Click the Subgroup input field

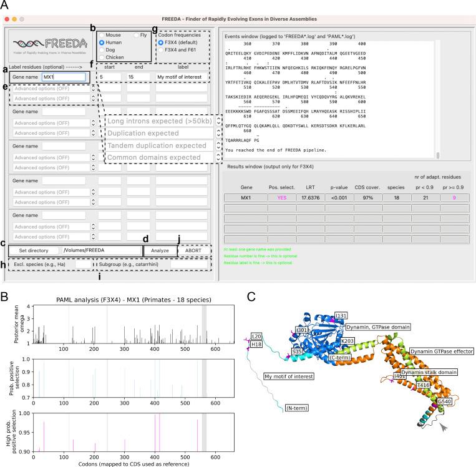coord(189,265)
